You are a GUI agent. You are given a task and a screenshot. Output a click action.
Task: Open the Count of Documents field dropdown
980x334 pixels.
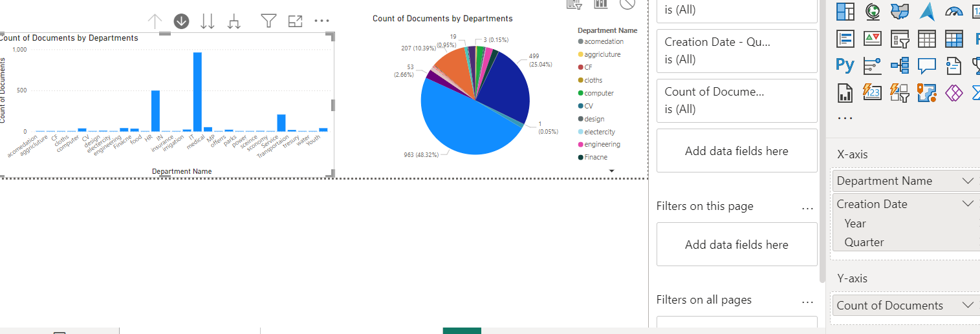(968, 306)
